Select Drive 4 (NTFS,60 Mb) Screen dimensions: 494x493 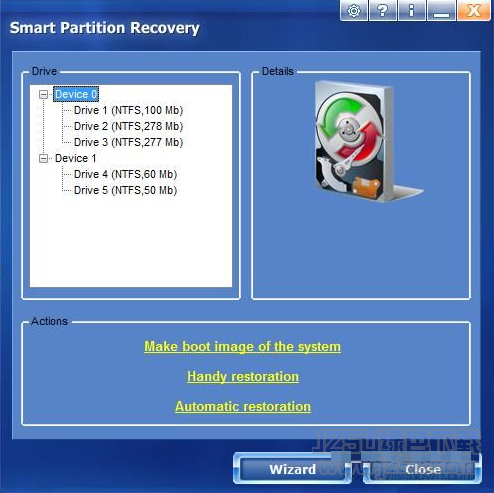(x=125, y=174)
